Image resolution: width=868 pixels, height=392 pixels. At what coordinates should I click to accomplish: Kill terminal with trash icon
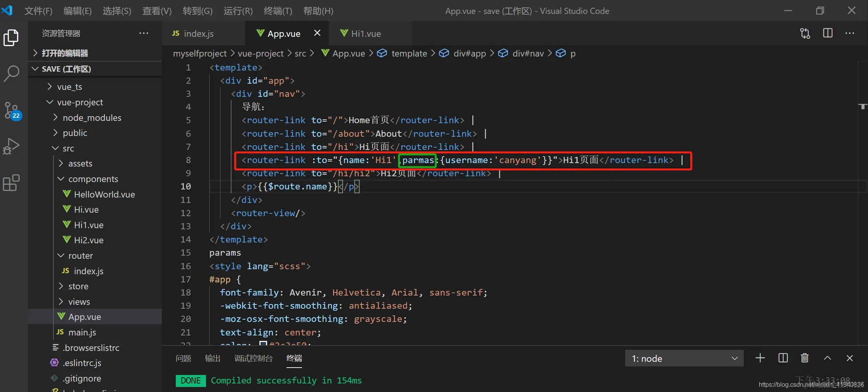[x=805, y=358]
